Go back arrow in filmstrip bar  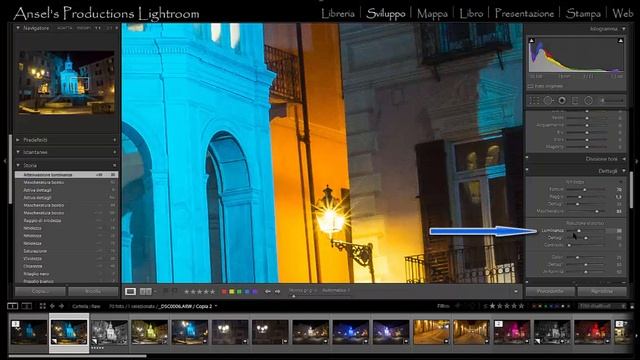tap(52, 306)
